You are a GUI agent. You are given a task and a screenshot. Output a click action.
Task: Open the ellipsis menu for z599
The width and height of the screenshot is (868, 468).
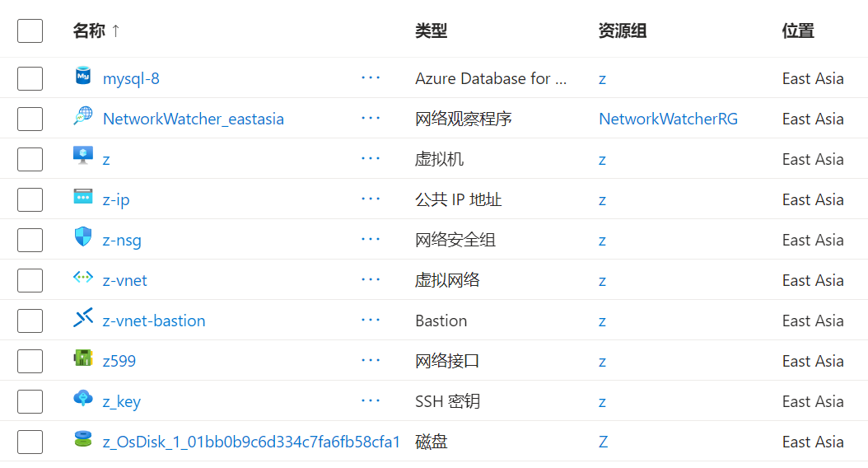pos(371,361)
